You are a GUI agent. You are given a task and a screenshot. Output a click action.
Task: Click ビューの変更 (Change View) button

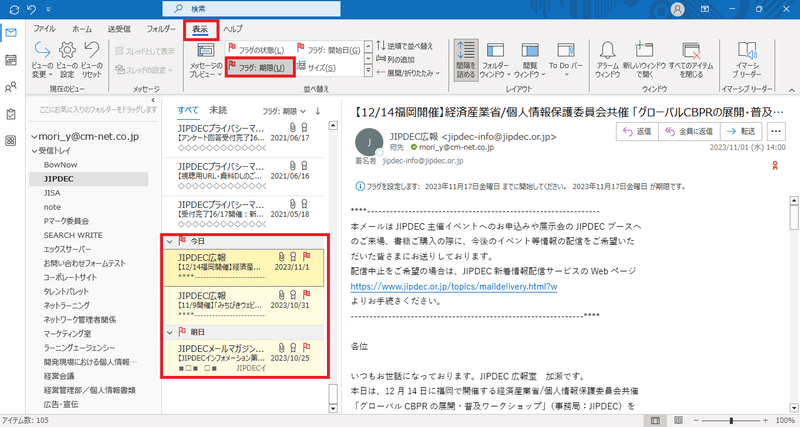click(x=42, y=60)
